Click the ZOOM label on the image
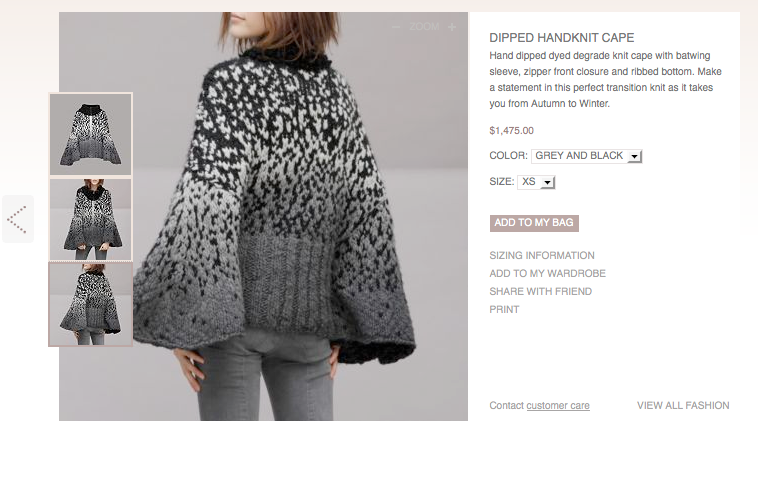The width and height of the screenshot is (758, 482). pyautogui.click(x=424, y=27)
